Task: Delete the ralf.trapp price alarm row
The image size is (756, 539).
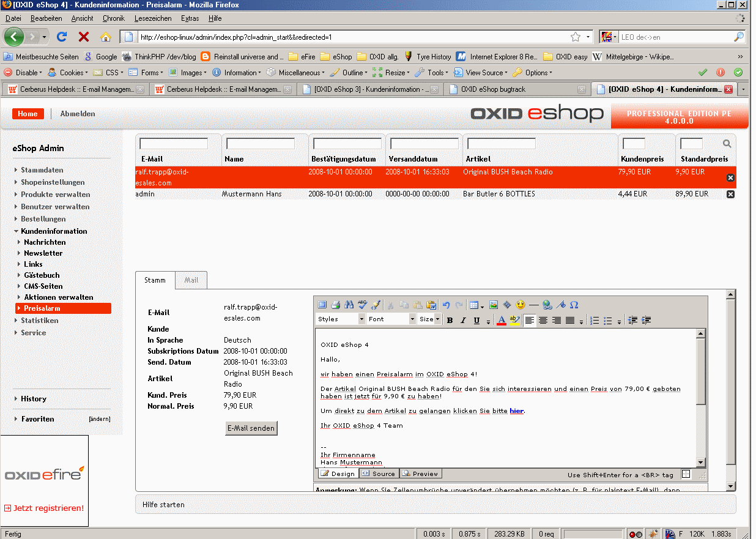Action: tap(730, 177)
